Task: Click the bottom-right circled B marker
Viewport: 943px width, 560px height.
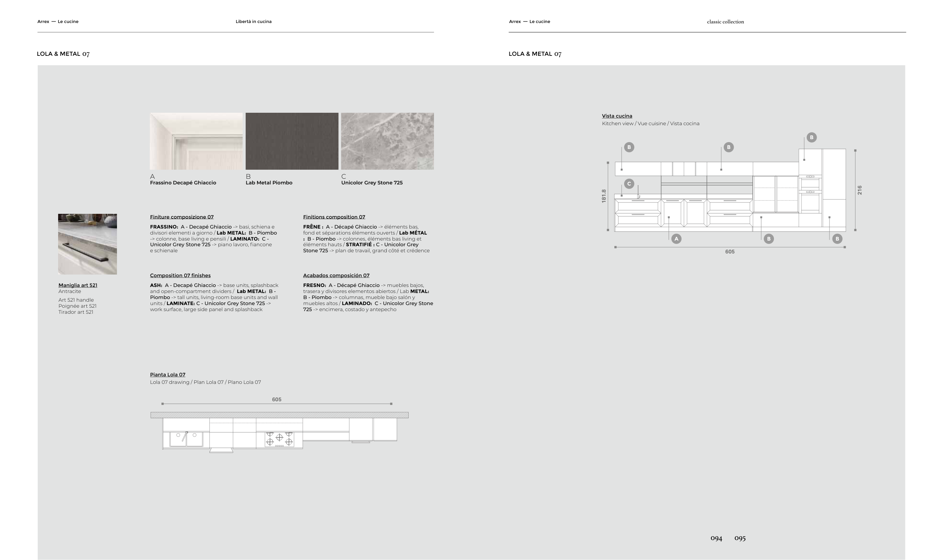Action: pos(837,239)
